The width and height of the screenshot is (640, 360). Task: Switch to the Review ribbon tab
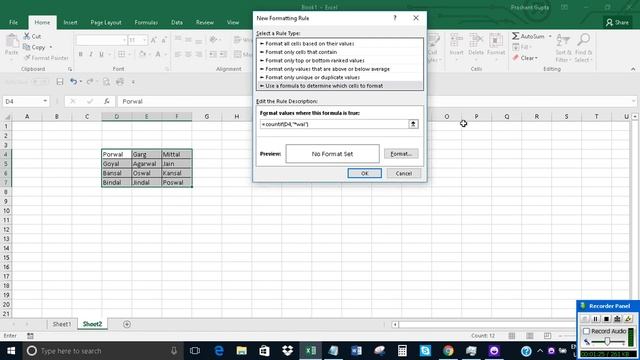point(204,22)
